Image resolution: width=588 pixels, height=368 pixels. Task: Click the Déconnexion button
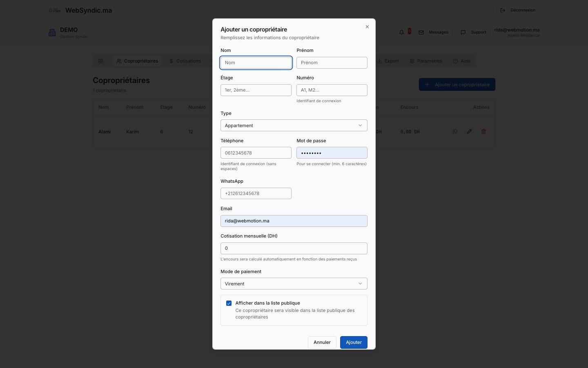pos(518,10)
